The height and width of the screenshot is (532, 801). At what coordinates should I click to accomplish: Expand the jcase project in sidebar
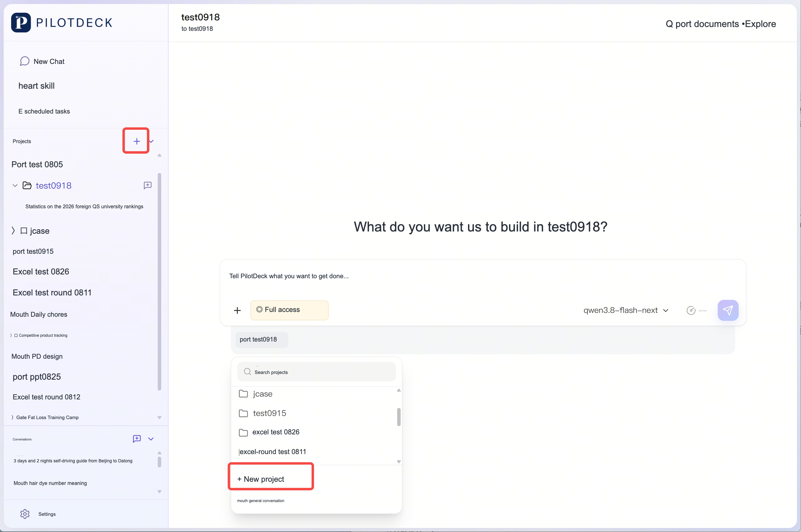(13, 231)
